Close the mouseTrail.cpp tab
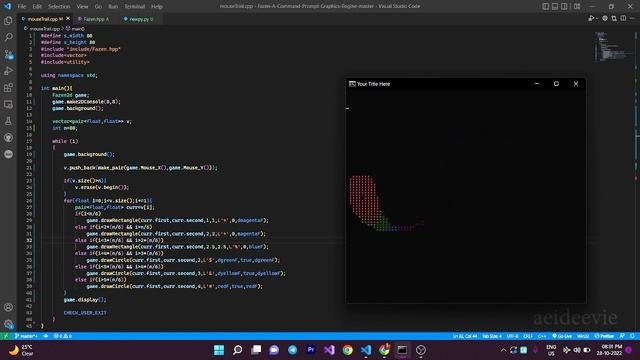 tap(68, 19)
